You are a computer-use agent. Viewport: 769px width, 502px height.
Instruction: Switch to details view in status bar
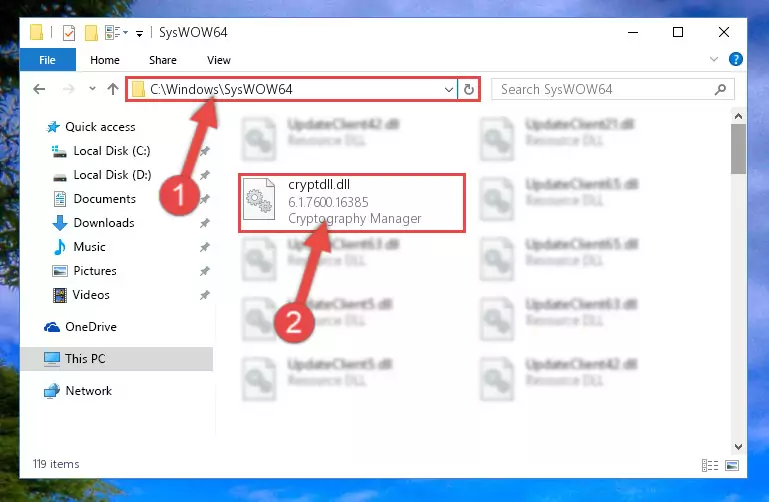[x=710, y=465]
